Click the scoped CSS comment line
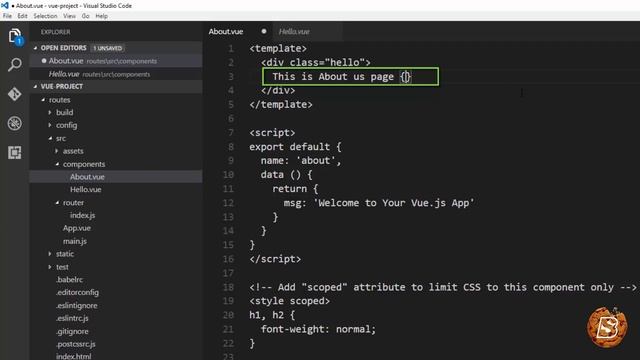Screen dimensions: 640x360 tap(443, 287)
